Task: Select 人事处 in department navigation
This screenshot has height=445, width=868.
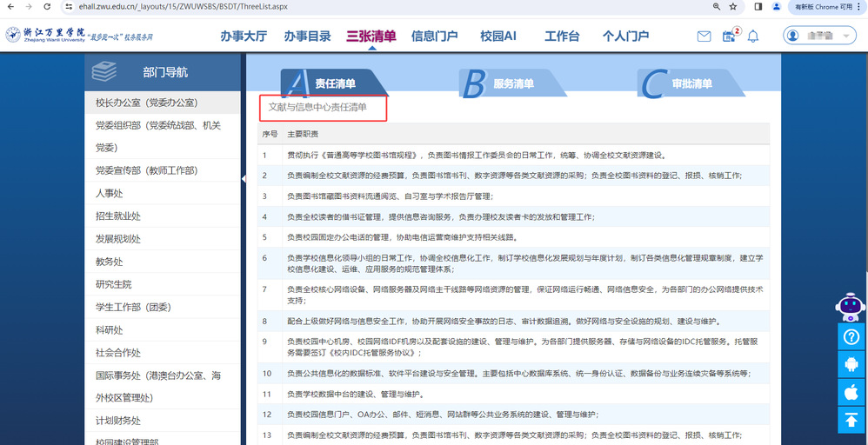Action: (x=110, y=193)
